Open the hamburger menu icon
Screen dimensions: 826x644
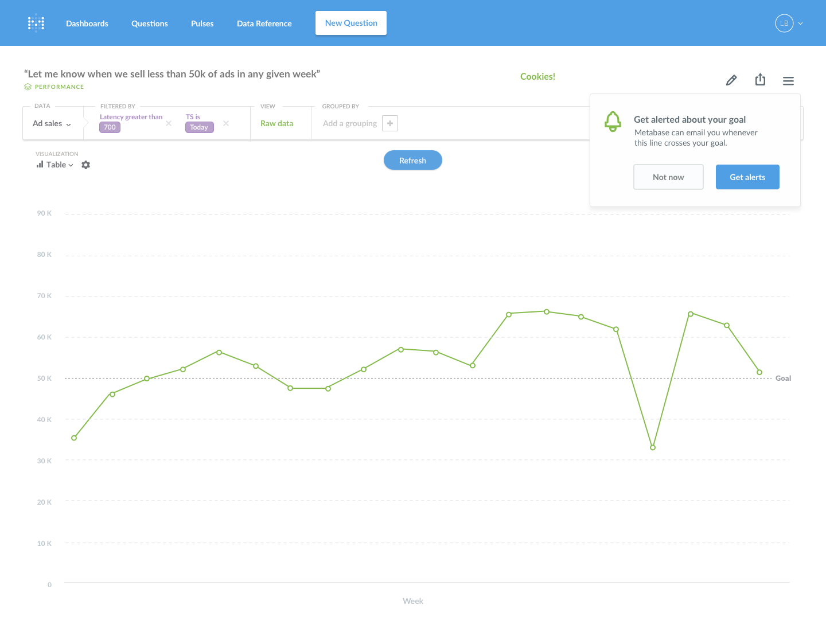788,80
